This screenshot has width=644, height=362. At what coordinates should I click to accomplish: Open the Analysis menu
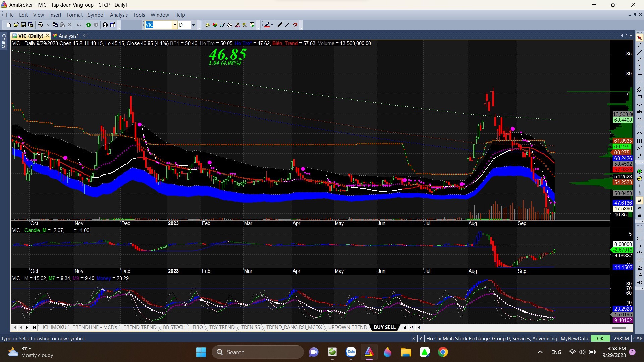click(119, 15)
